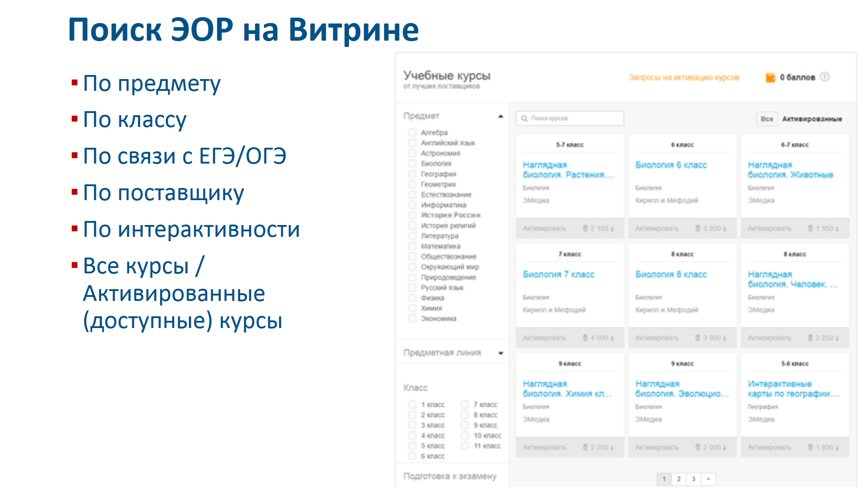Collapse the Предмет filter section
Image resolution: width=868 pixels, height=488 pixels.
[500, 117]
